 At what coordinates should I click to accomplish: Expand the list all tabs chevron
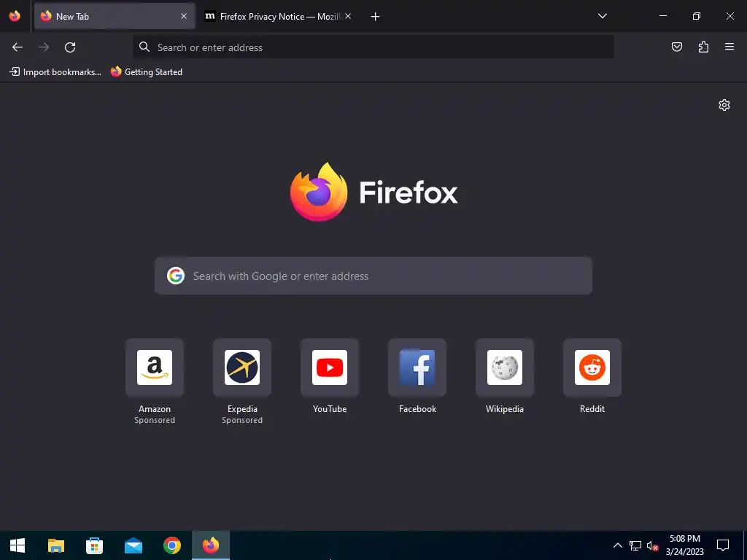602,16
